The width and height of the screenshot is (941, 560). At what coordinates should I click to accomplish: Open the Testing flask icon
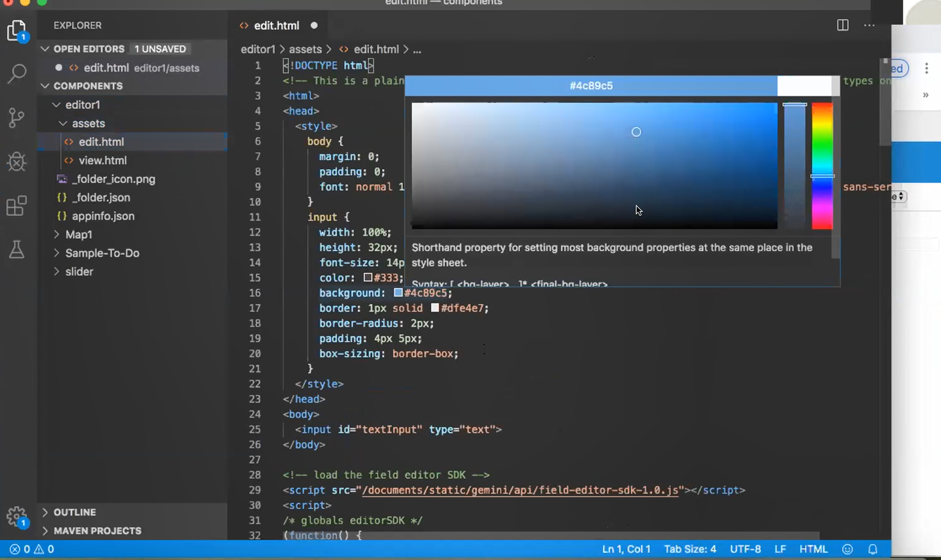16,250
